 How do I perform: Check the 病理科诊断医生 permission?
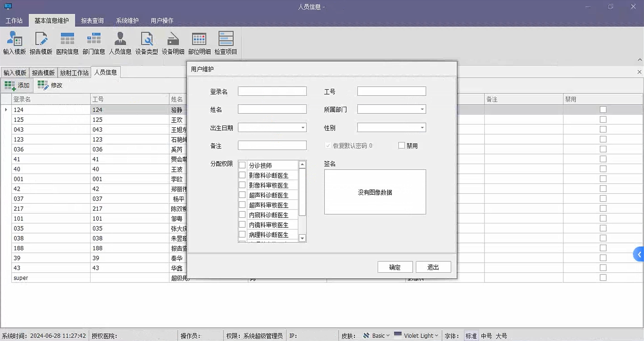pyautogui.click(x=242, y=234)
